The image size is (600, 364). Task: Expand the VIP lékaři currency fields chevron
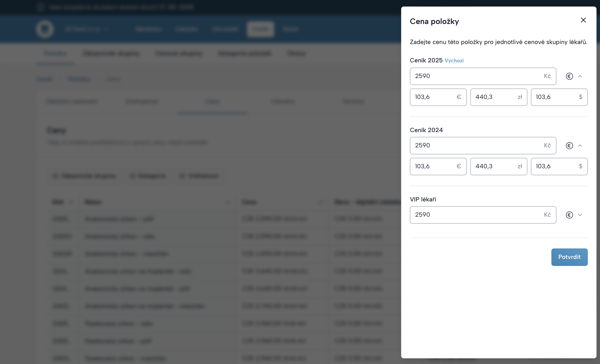580,215
